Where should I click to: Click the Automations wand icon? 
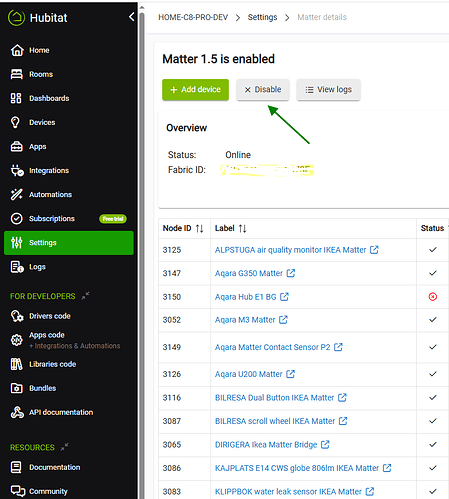pyautogui.click(x=16, y=194)
